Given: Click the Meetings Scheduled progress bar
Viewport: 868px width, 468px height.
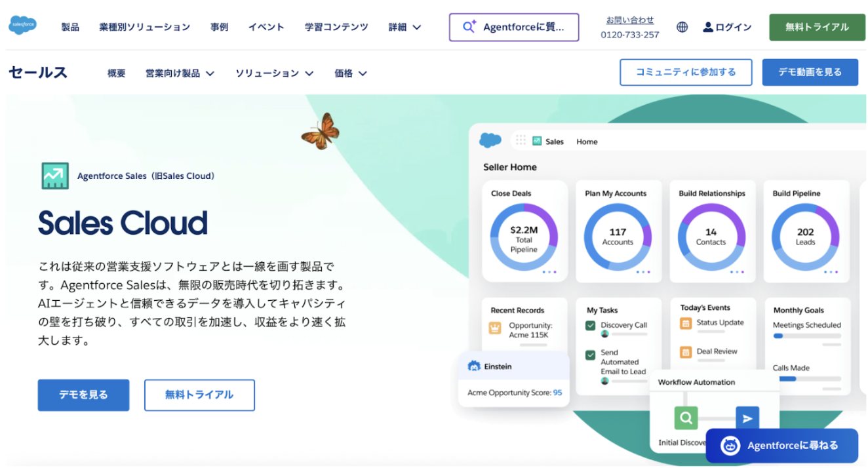Looking at the screenshot, I should [x=806, y=336].
